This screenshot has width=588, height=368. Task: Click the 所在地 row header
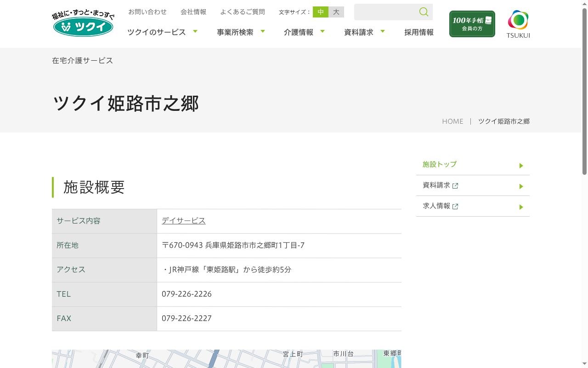point(104,245)
